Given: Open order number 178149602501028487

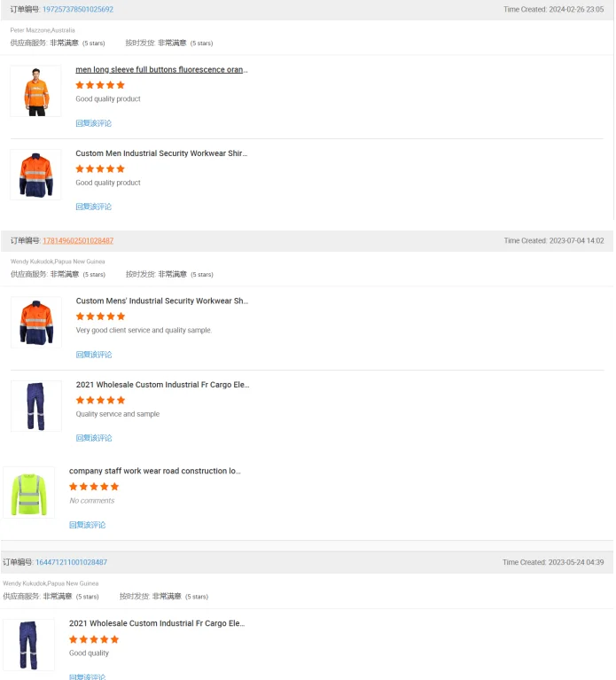Looking at the screenshot, I should tap(78, 241).
